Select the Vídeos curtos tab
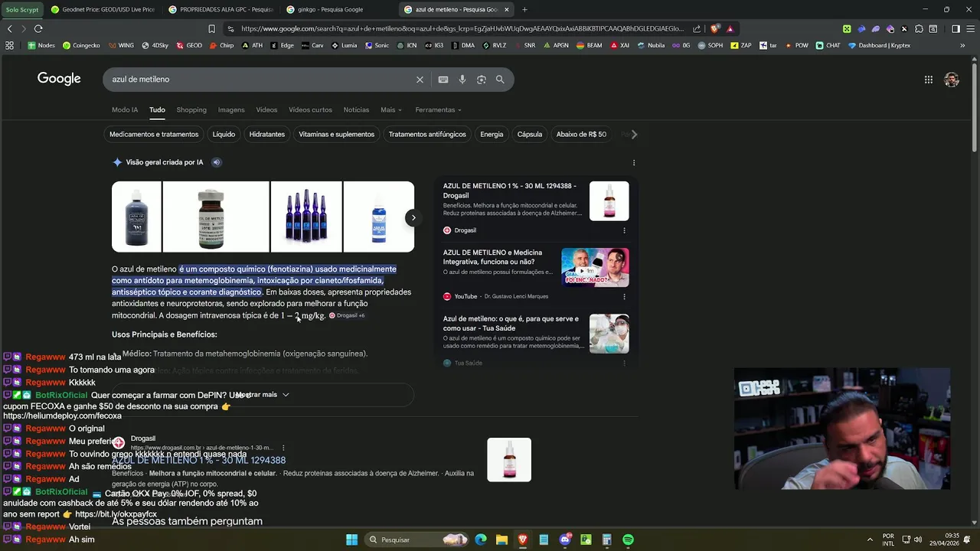The width and height of the screenshot is (980, 551). [310, 109]
